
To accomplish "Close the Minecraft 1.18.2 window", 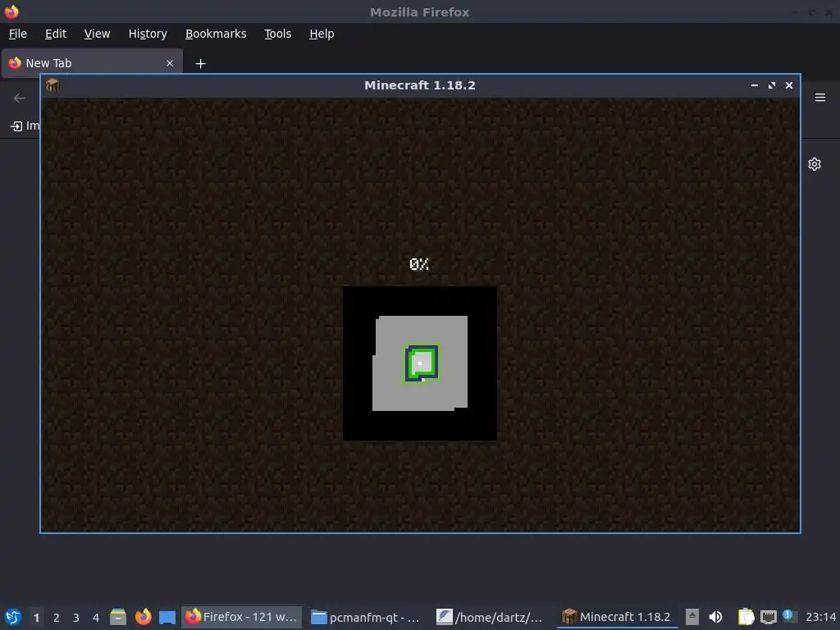I will 788,85.
